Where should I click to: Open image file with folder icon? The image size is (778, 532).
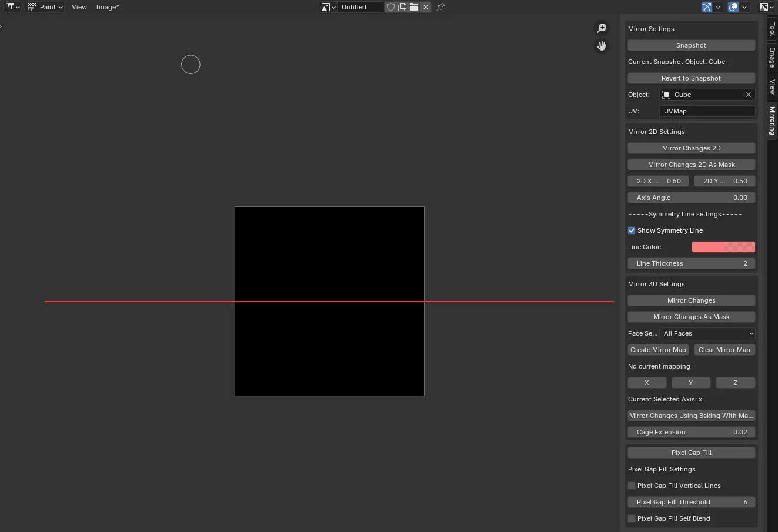pos(414,7)
